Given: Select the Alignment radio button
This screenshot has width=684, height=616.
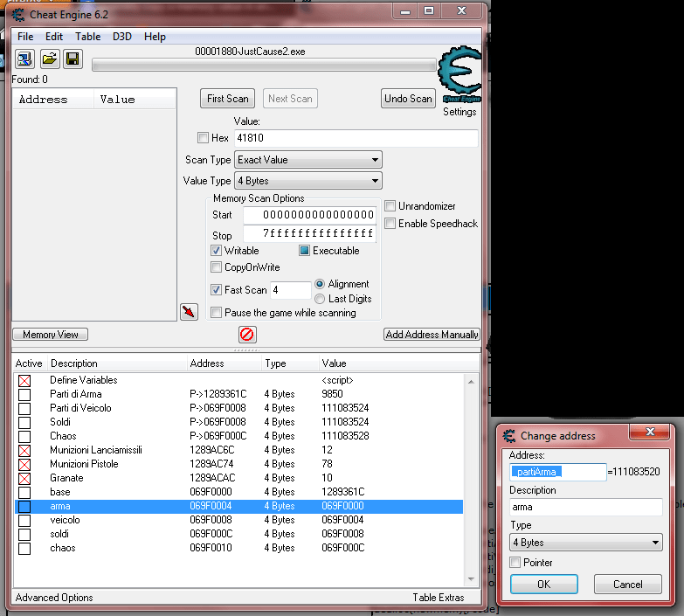Looking at the screenshot, I should coord(320,284).
